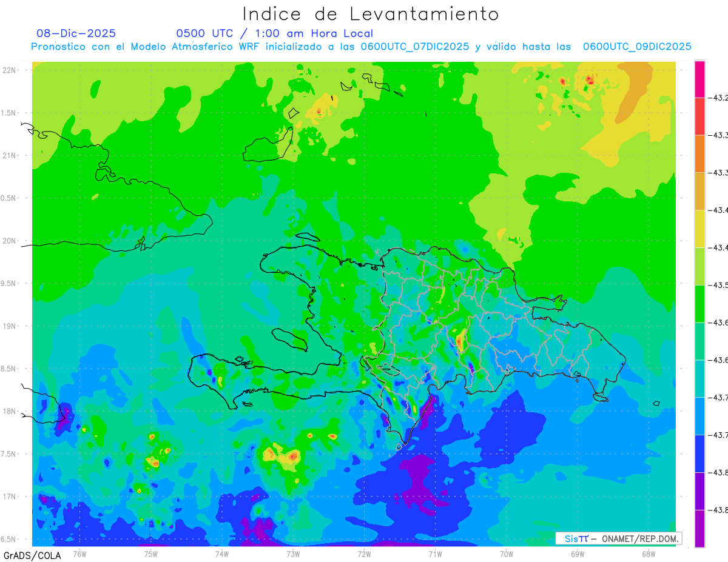The width and height of the screenshot is (728, 562).
Task: Pick the cyan turquoise legend swatch
Action: (699, 378)
